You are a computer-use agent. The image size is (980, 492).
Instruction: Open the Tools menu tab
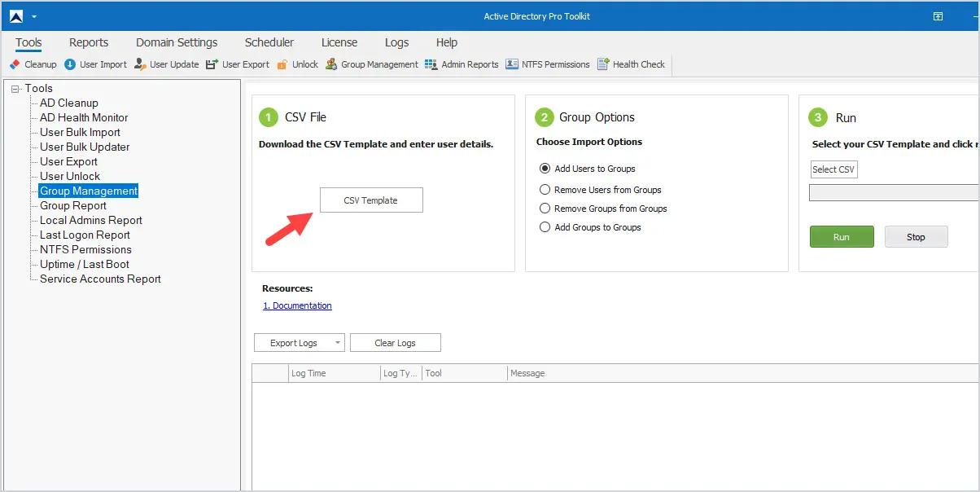point(28,42)
